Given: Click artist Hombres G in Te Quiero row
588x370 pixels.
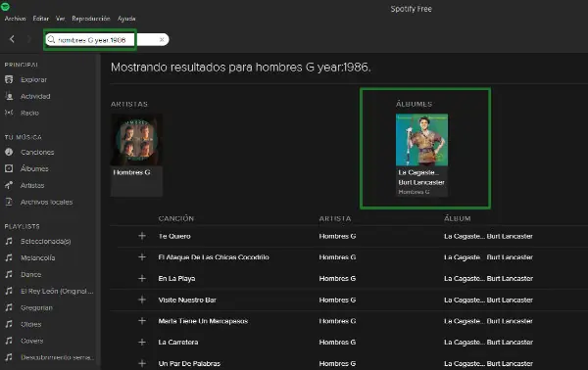Looking at the screenshot, I should pos(337,236).
